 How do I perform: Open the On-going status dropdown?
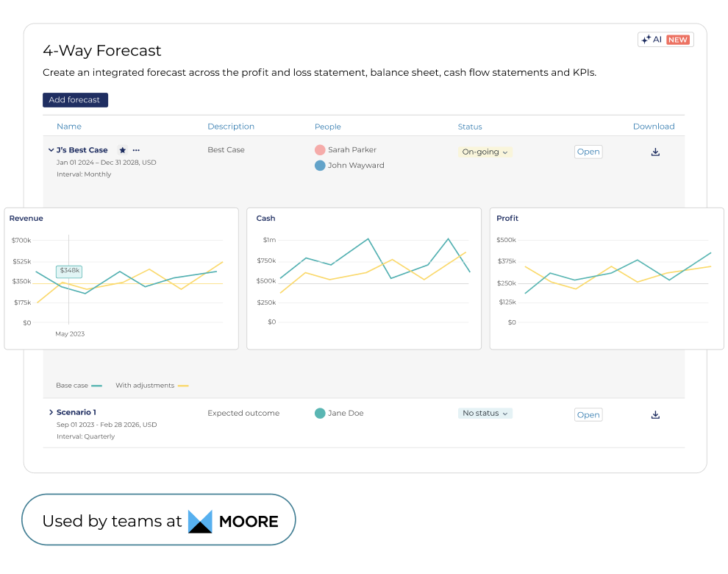point(485,152)
